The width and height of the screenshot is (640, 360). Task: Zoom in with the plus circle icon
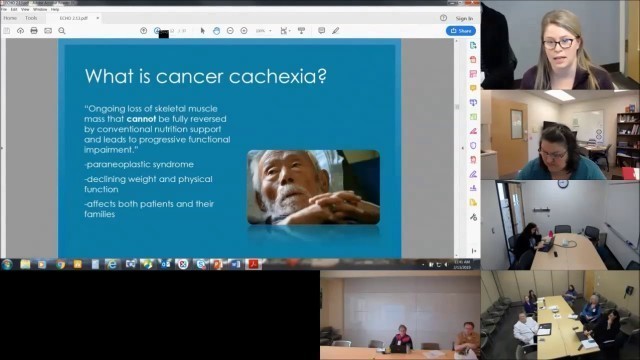pos(244,31)
